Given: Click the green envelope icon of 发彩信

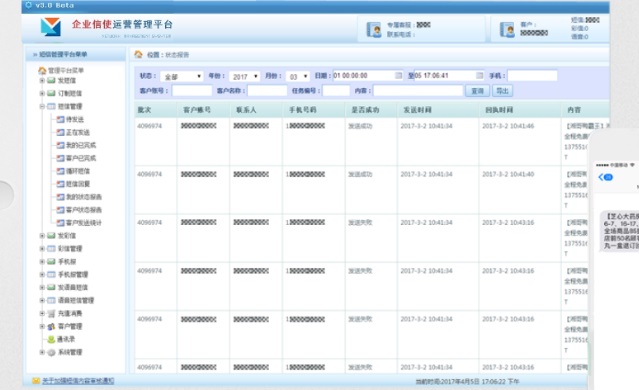Looking at the screenshot, I should tap(51, 236).
